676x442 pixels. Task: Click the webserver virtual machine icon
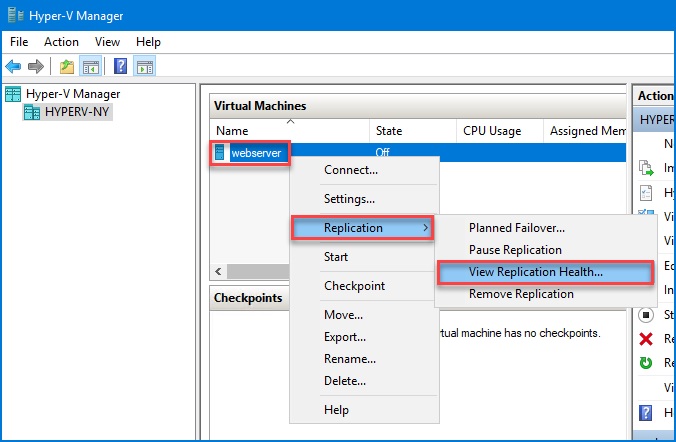click(220, 153)
